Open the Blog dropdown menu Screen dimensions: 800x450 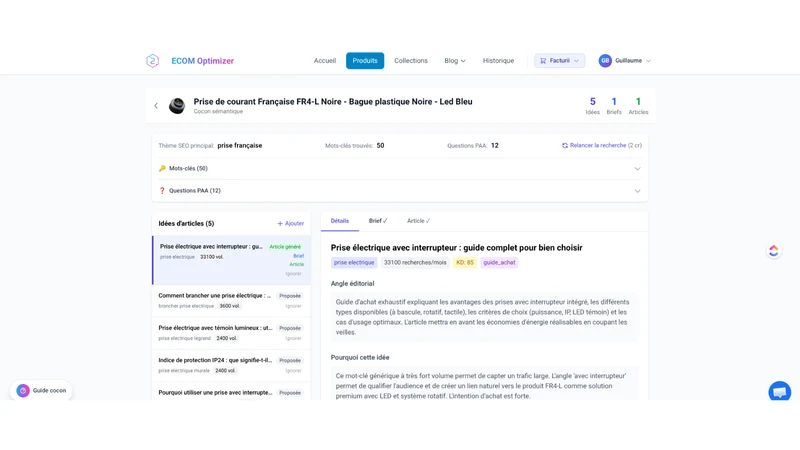pyautogui.click(x=455, y=61)
